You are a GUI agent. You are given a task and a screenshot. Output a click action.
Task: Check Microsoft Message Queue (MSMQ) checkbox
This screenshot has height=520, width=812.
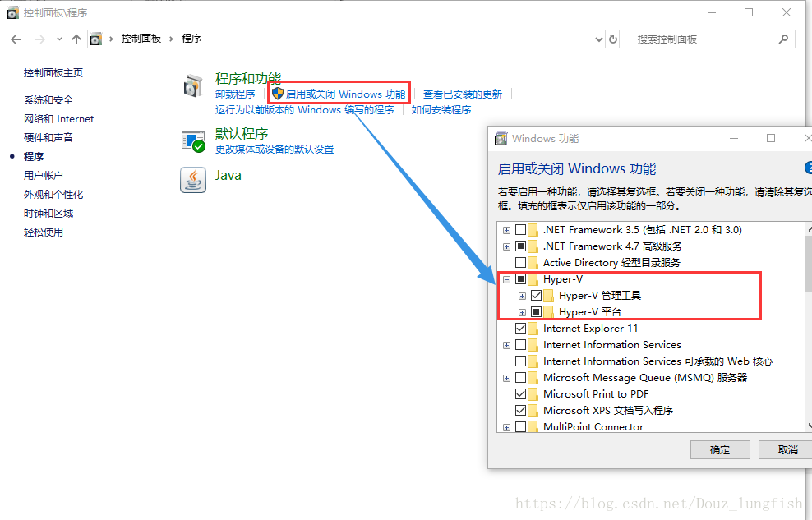(520, 378)
